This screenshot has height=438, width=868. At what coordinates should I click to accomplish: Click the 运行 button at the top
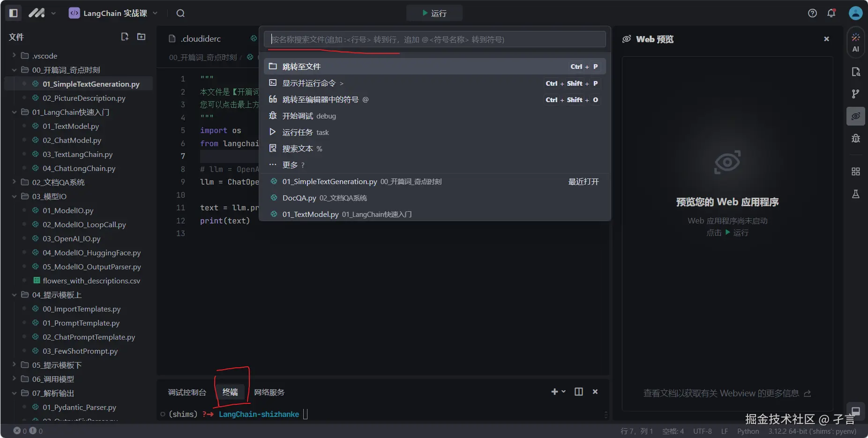pyautogui.click(x=434, y=13)
